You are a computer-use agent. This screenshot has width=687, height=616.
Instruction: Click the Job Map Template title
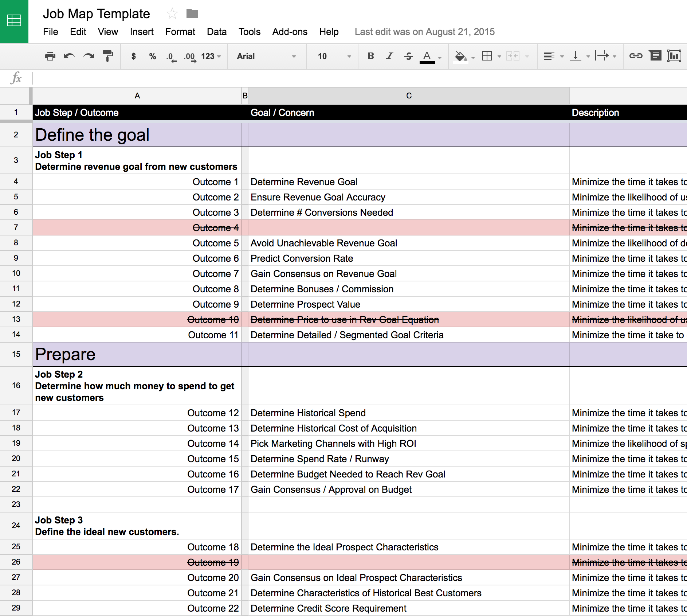point(97,14)
